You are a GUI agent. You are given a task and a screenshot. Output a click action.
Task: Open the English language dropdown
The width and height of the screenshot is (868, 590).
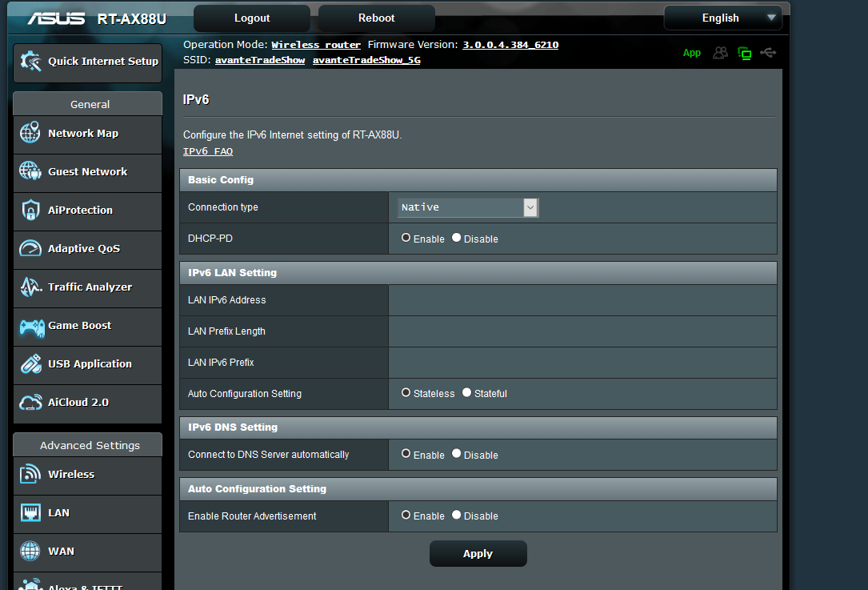click(723, 18)
